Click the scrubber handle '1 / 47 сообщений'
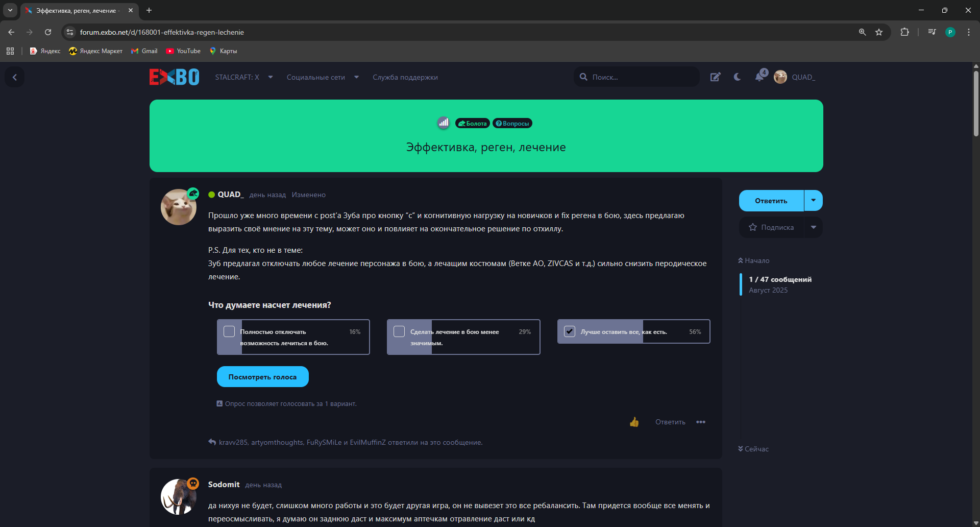Image resolution: width=980 pixels, height=527 pixels. (780, 284)
